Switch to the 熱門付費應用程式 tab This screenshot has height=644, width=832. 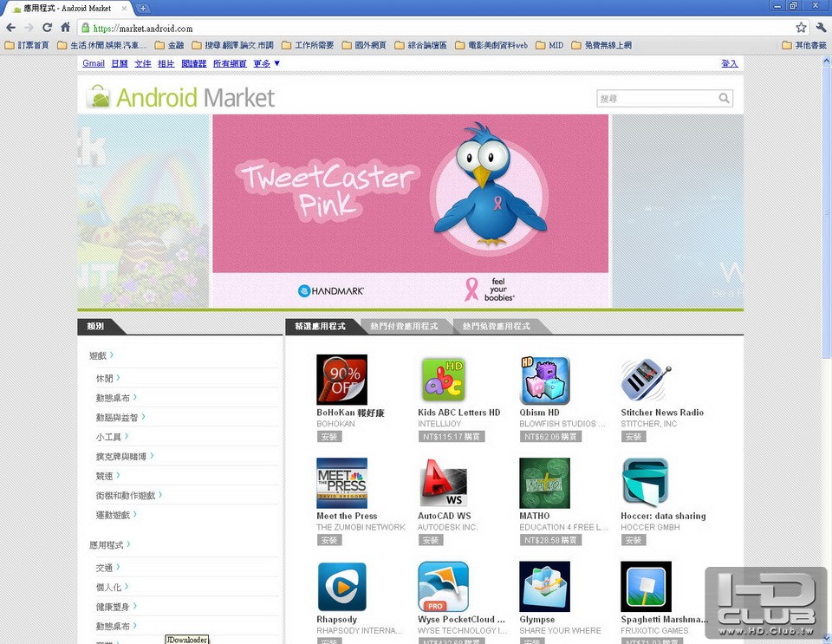coord(404,326)
